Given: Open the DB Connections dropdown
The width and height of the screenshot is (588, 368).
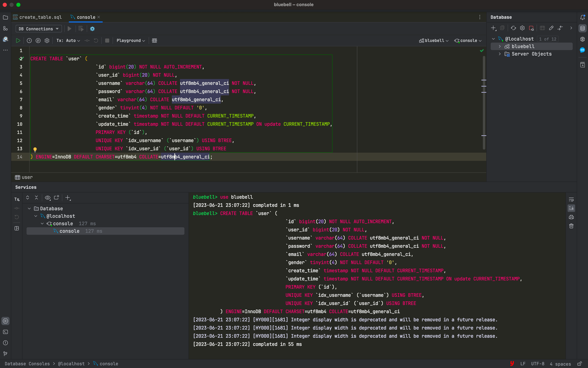Looking at the screenshot, I should coord(39,29).
